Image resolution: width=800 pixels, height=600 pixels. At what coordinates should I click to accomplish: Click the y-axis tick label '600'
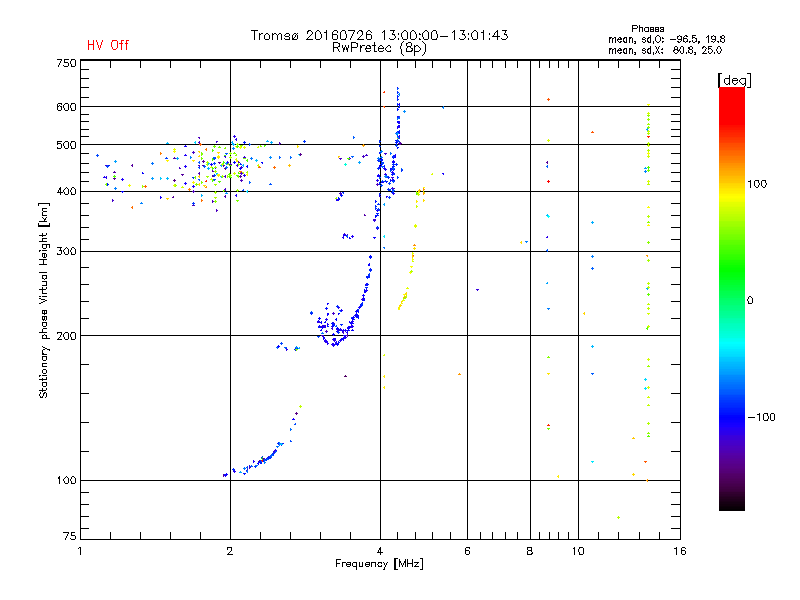(66, 107)
